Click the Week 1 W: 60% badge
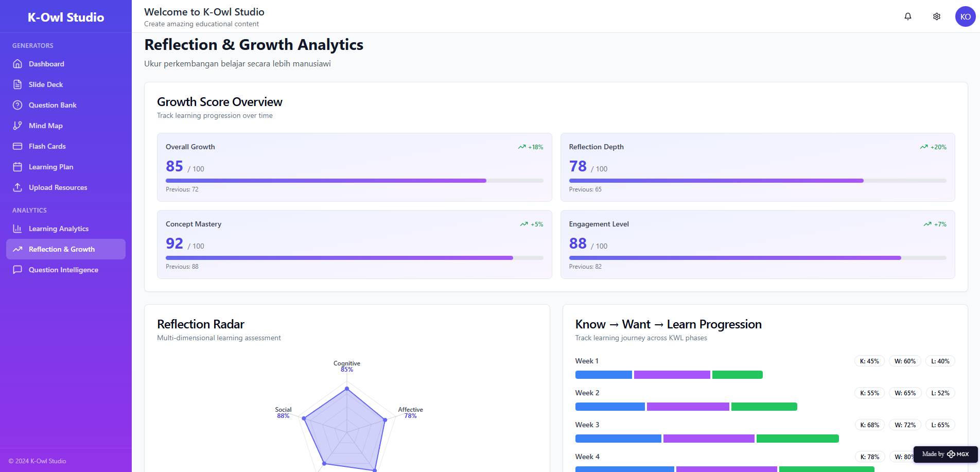The image size is (980, 472). pos(905,361)
